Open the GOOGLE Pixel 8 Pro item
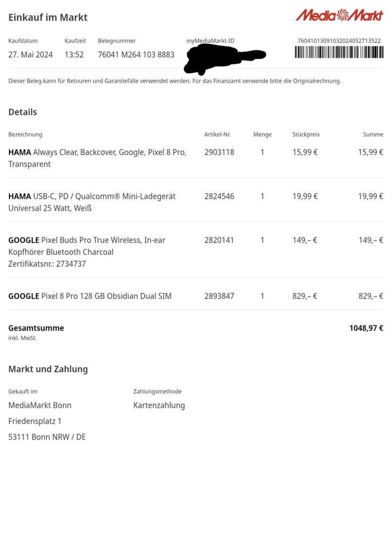 coord(90,296)
